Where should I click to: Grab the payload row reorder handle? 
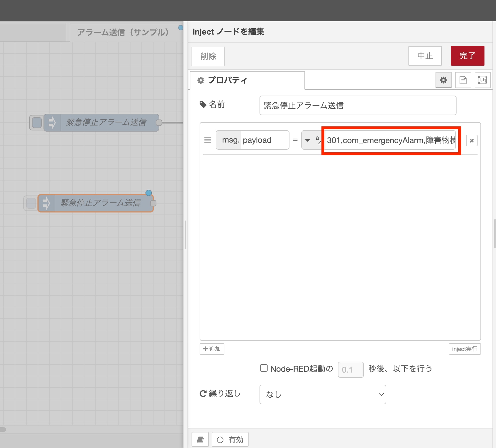(x=208, y=140)
